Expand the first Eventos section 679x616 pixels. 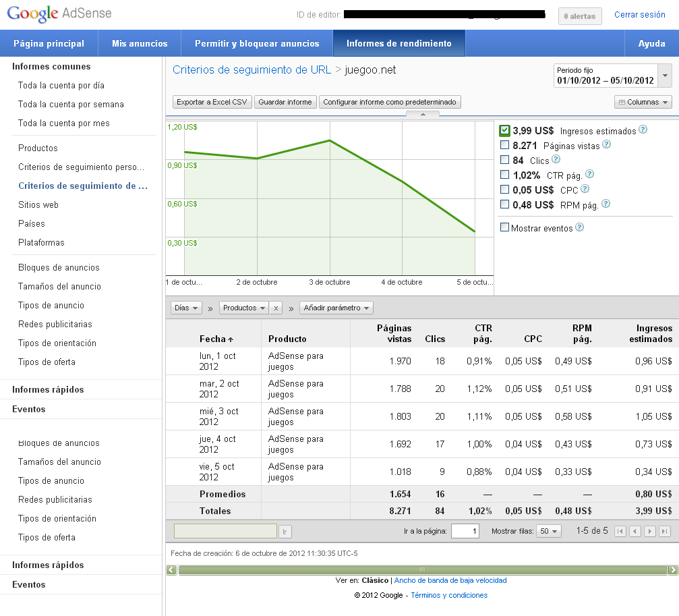pos(28,409)
